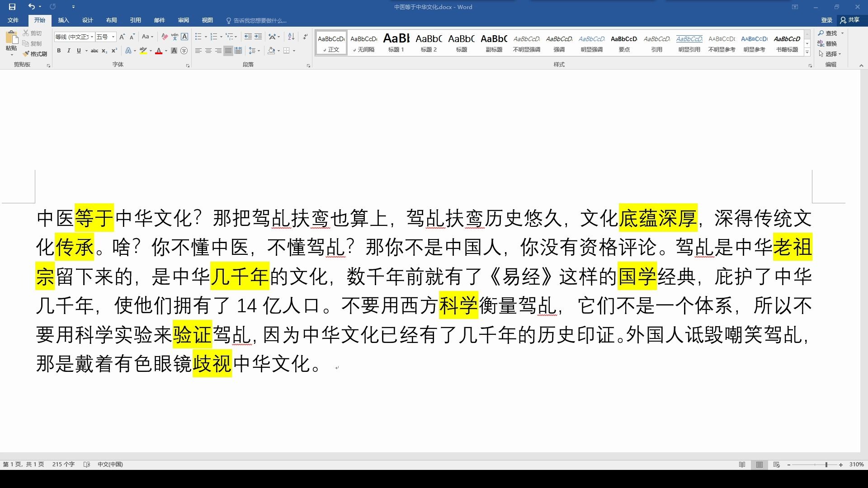This screenshot has width=868, height=488.
Task: Apply the yellow text highlight color
Action: click(143, 51)
